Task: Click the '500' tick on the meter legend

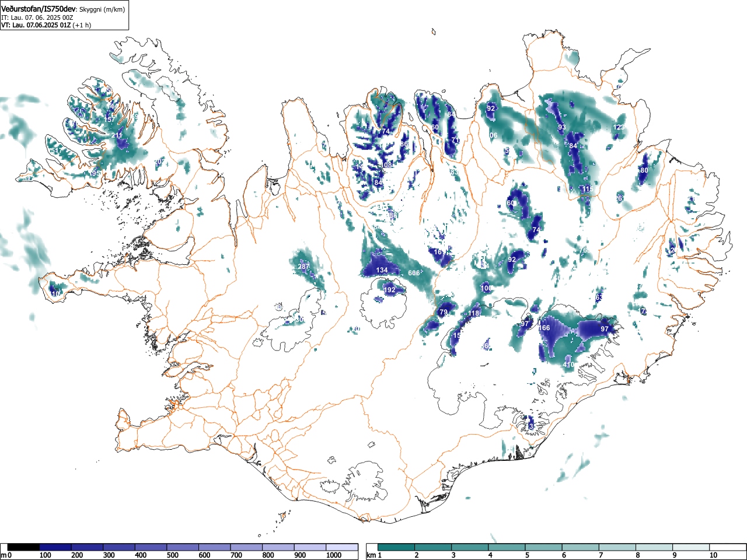Action: [172, 555]
